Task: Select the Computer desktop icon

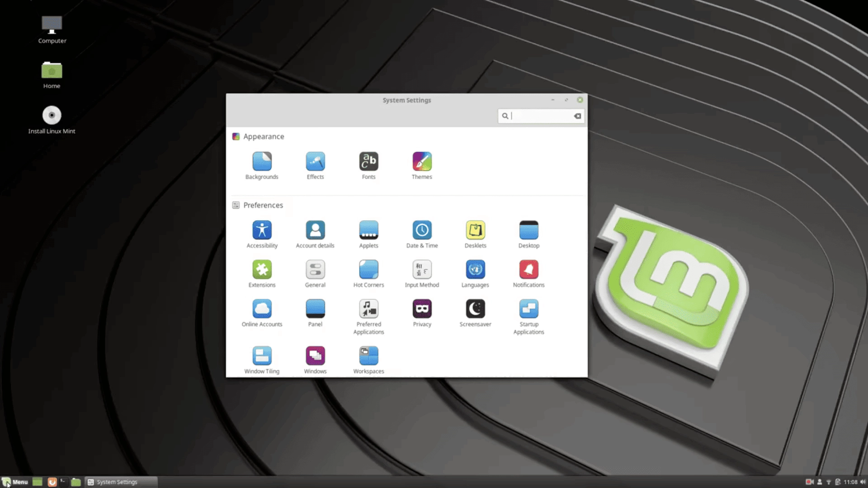Action: click(52, 30)
